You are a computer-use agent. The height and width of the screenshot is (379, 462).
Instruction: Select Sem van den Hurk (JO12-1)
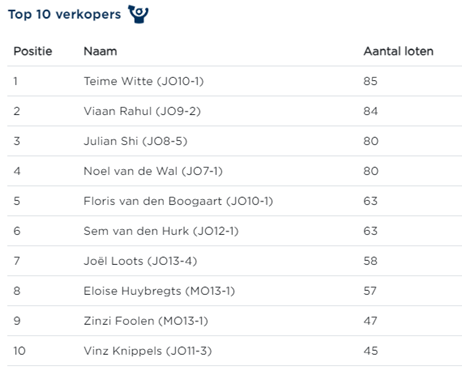pos(161,231)
